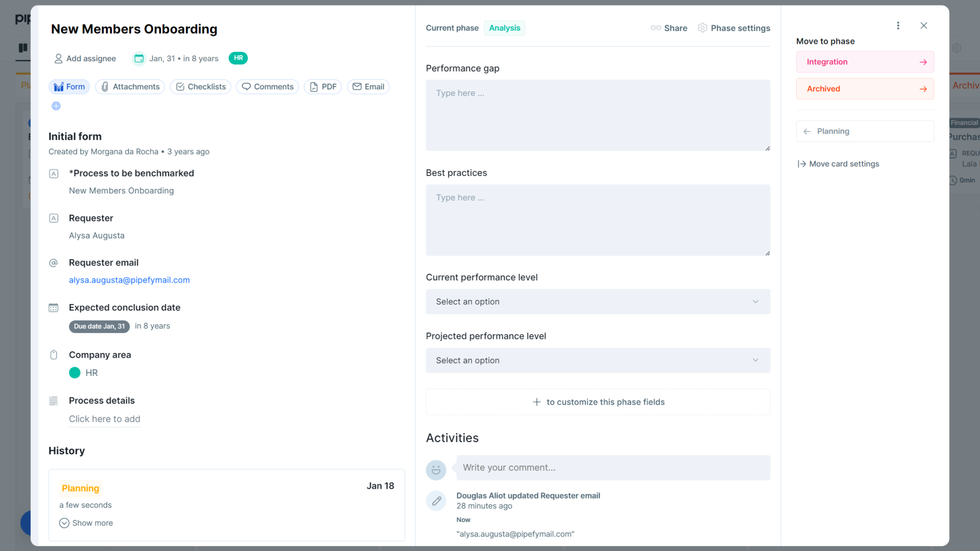The width and height of the screenshot is (980, 551).
Task: Click the Performance gap text area
Action: pyautogui.click(x=598, y=115)
